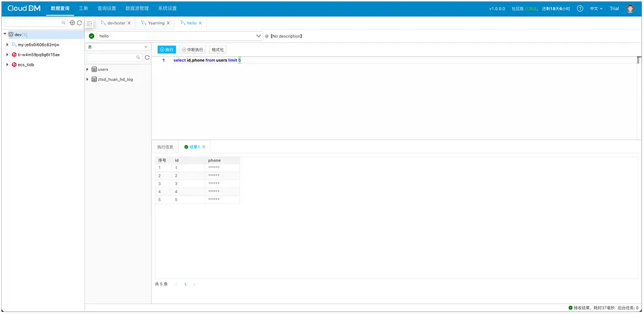Close the hello tab

click(x=200, y=23)
